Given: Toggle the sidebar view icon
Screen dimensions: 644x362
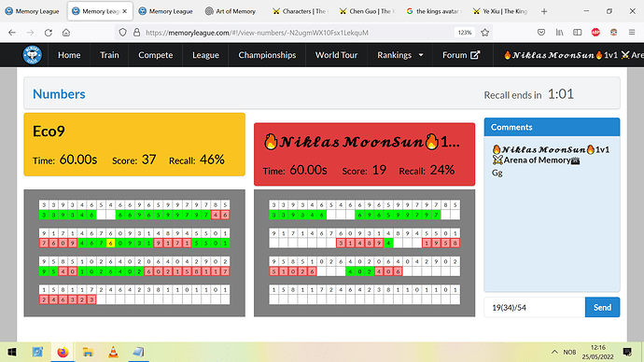Looking at the screenshot, I should click(x=578, y=33).
